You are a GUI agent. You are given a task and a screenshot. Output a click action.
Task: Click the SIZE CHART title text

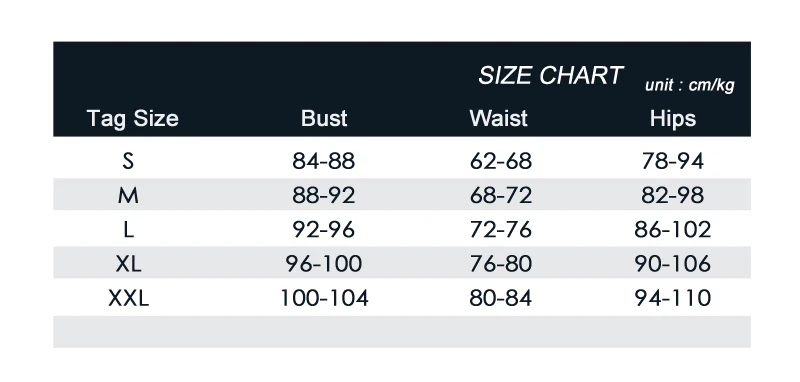pyautogui.click(x=551, y=75)
